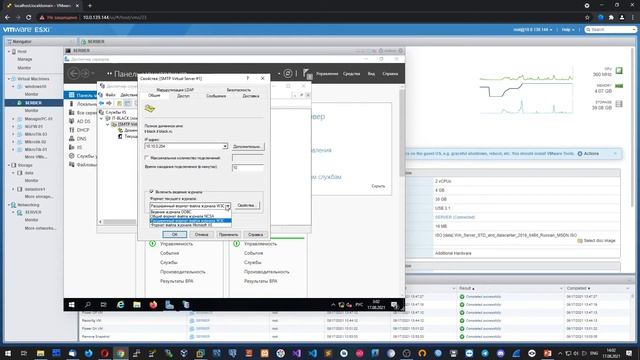Click the IIS Manager toolbar forward arrow
Viewport: 640px width, 360px height.
pyautogui.click(x=109, y=103)
